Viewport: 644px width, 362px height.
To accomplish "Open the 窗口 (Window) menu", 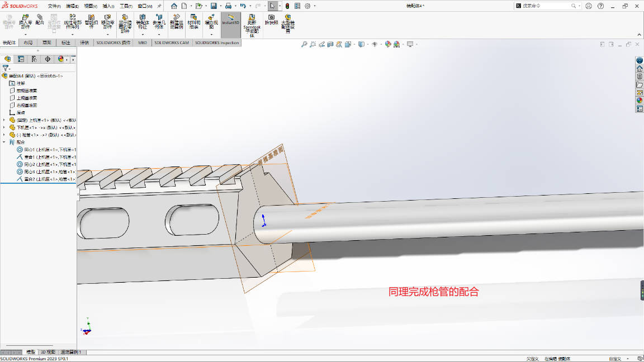I will pyautogui.click(x=145, y=6).
